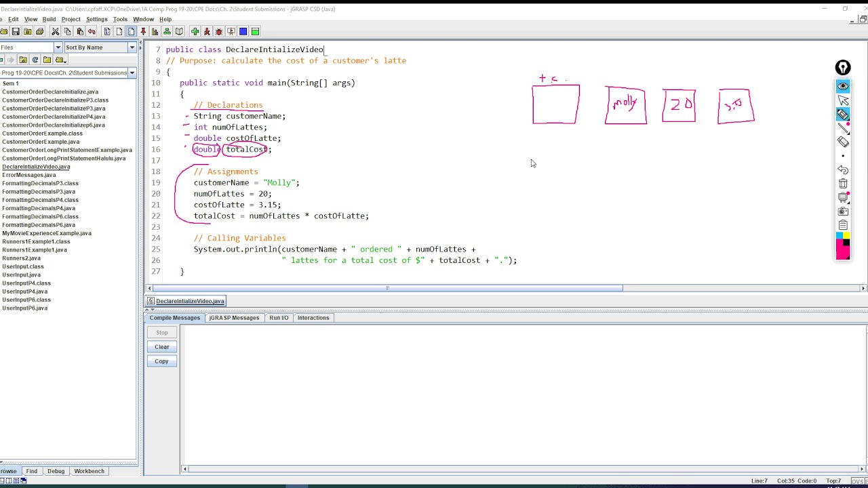868x488 pixels.
Task: Click the Generate UML diagram icon
Action: tap(167, 32)
